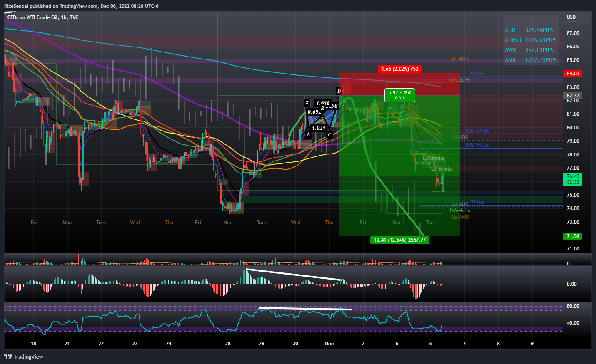This screenshot has width=596, height=364.
Task: Click the 50% RW-Lo level label
Action: click(477, 145)
